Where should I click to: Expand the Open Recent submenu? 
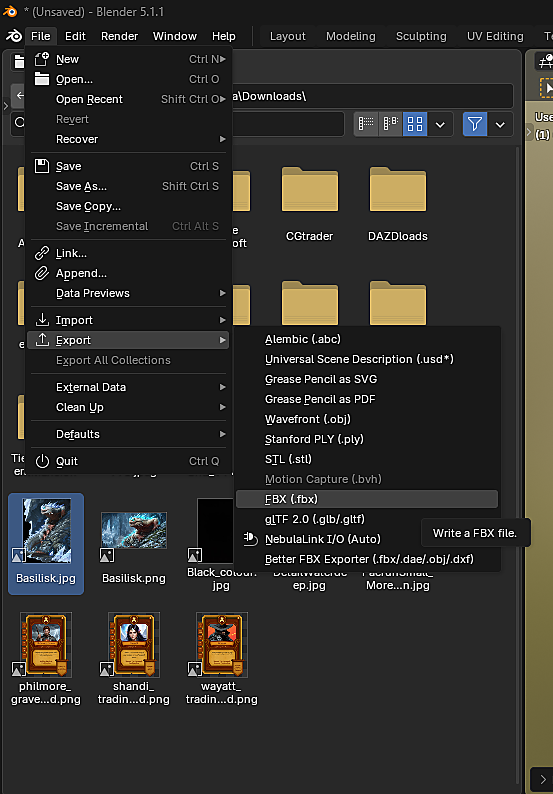click(x=129, y=99)
